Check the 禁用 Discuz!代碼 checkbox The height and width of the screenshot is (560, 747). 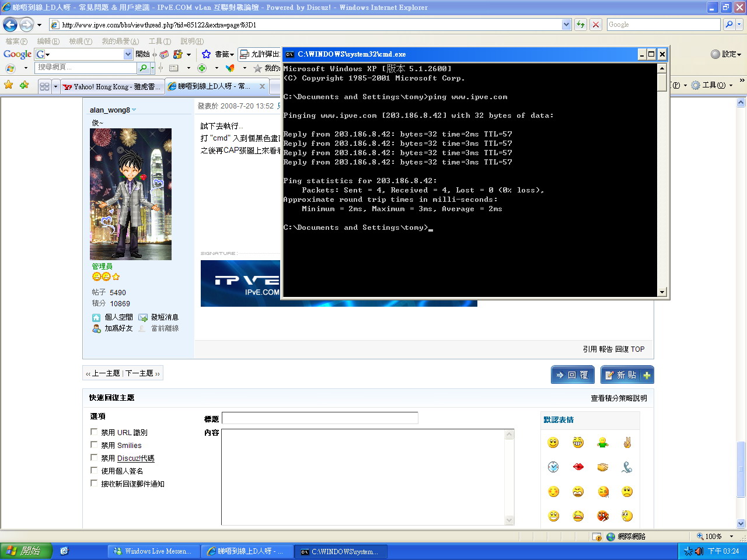click(x=94, y=458)
